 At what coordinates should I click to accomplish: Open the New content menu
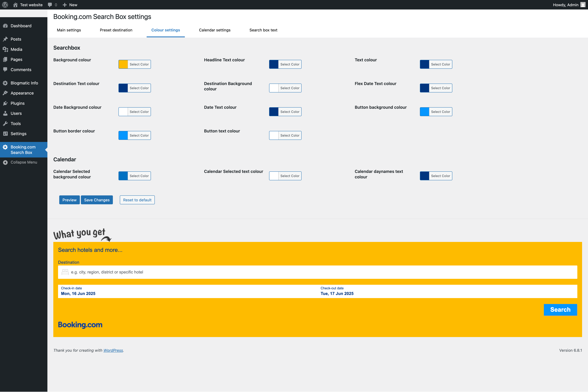70,5
